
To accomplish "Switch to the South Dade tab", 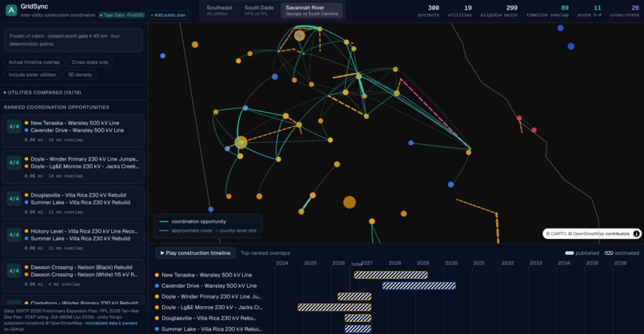I will click(259, 10).
